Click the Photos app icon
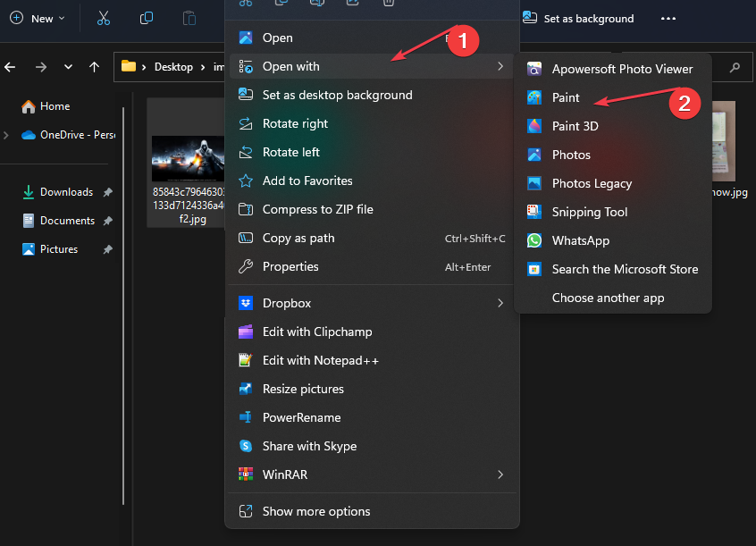 pyautogui.click(x=534, y=155)
